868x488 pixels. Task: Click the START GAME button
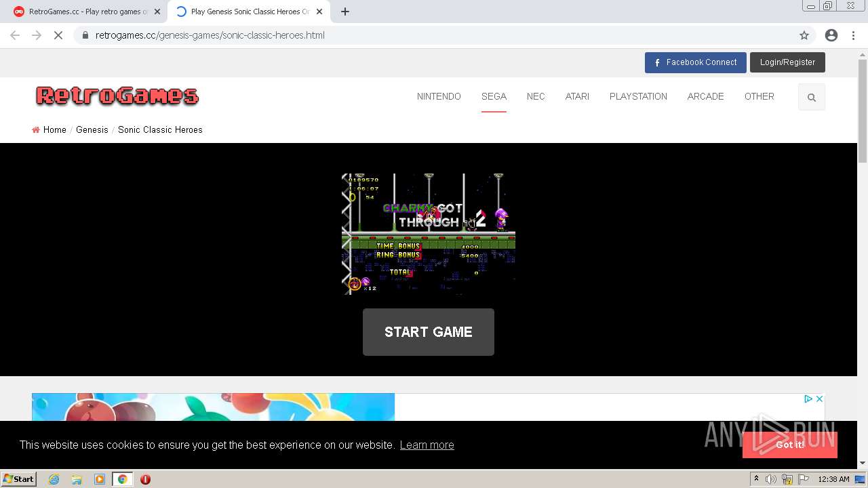pos(429,332)
